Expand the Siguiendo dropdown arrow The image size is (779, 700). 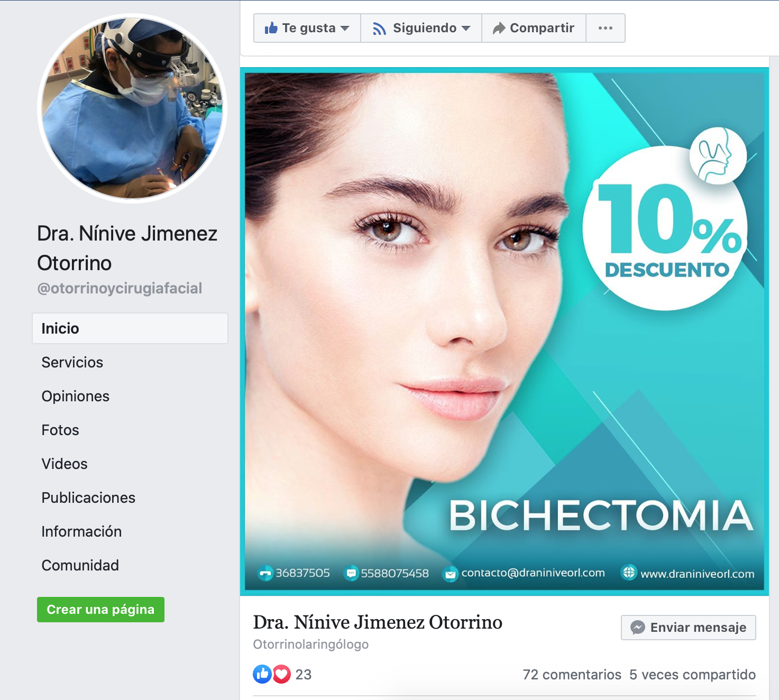(466, 29)
